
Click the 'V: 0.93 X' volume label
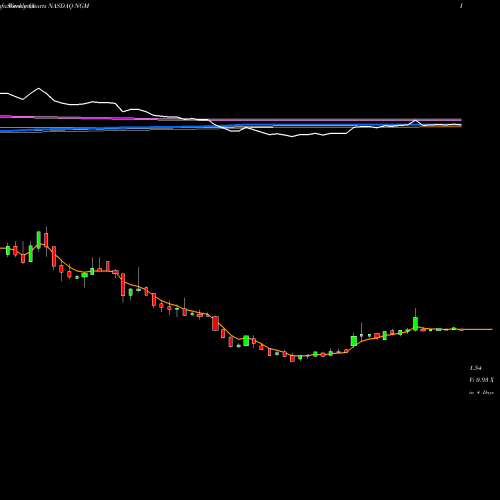tap(481, 380)
